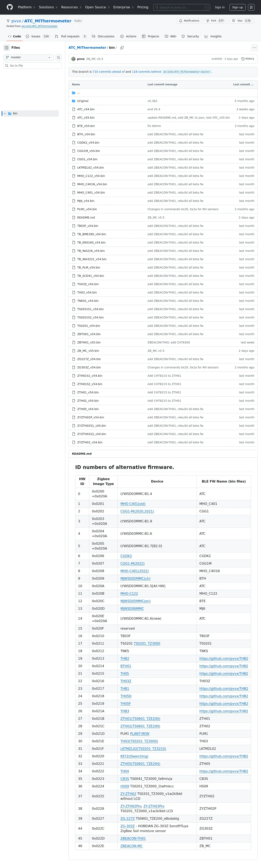Open the Pull requests tab

pyautogui.click(x=70, y=36)
